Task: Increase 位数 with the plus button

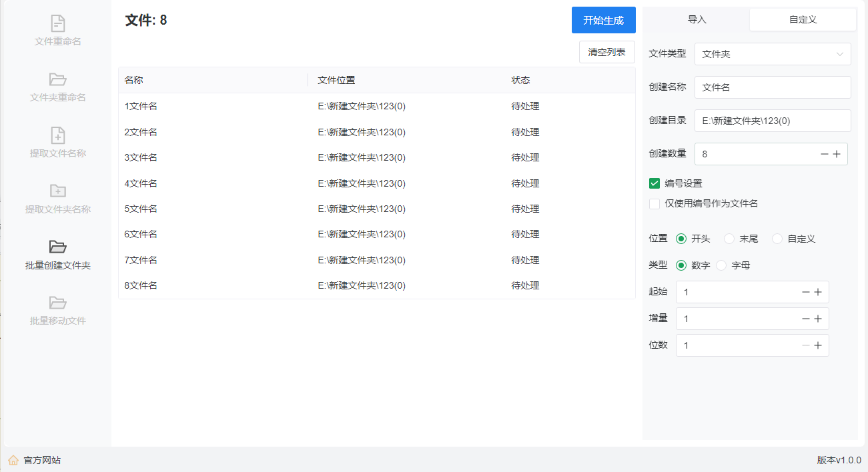Action: pyautogui.click(x=818, y=345)
